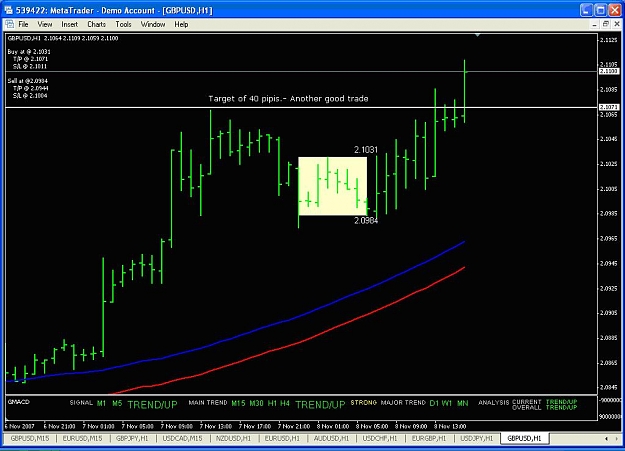Restore down the inner chart window
Image resolution: width=625 pixels, height=451 pixels.
point(605,24)
